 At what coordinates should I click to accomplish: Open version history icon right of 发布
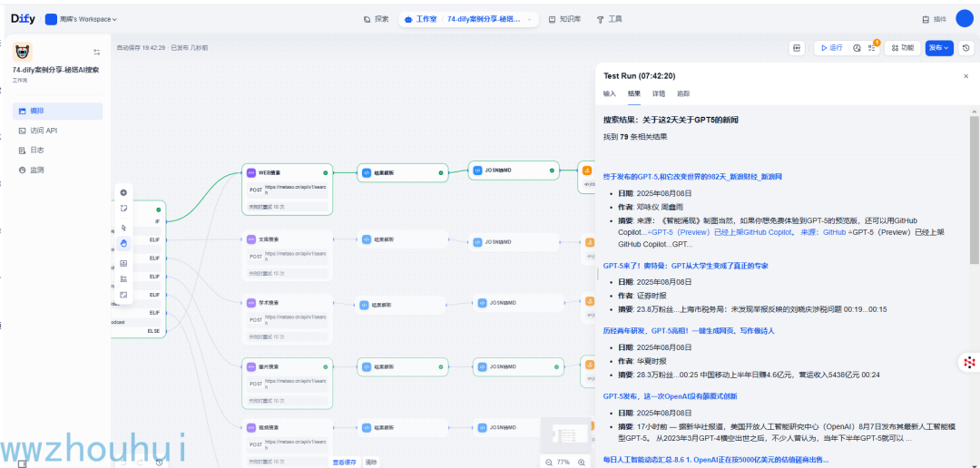pyautogui.click(x=965, y=48)
